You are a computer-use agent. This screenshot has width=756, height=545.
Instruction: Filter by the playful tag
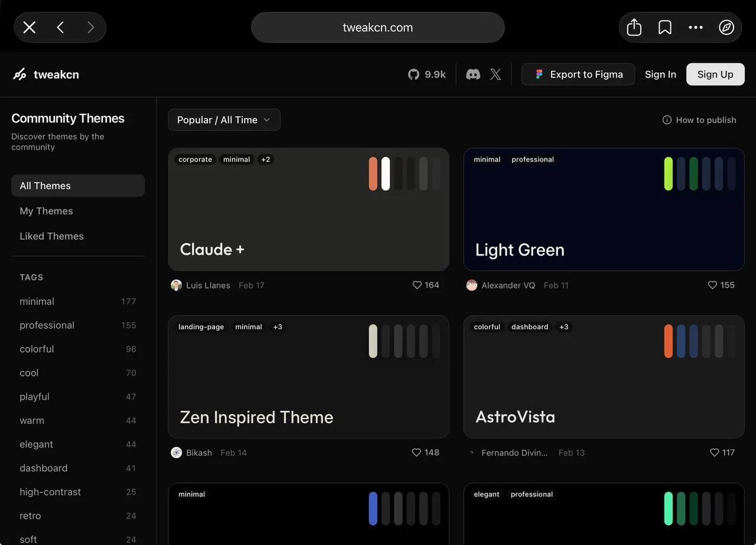(78, 397)
